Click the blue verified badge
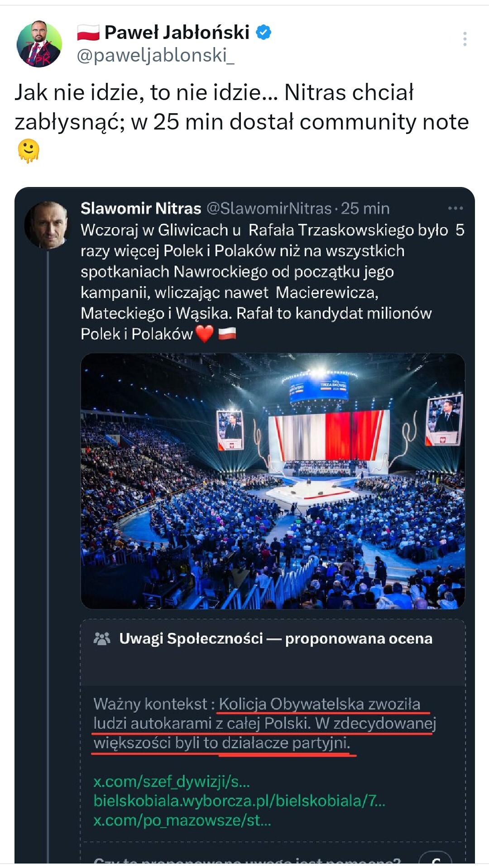The image size is (489, 868). (264, 32)
